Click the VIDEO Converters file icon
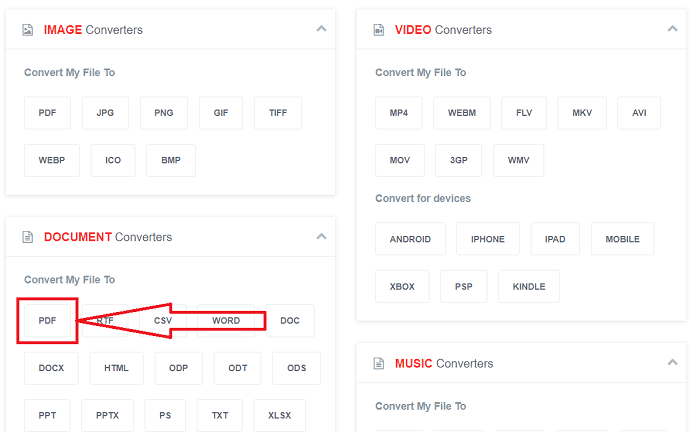The image size is (690, 432). 379,30
